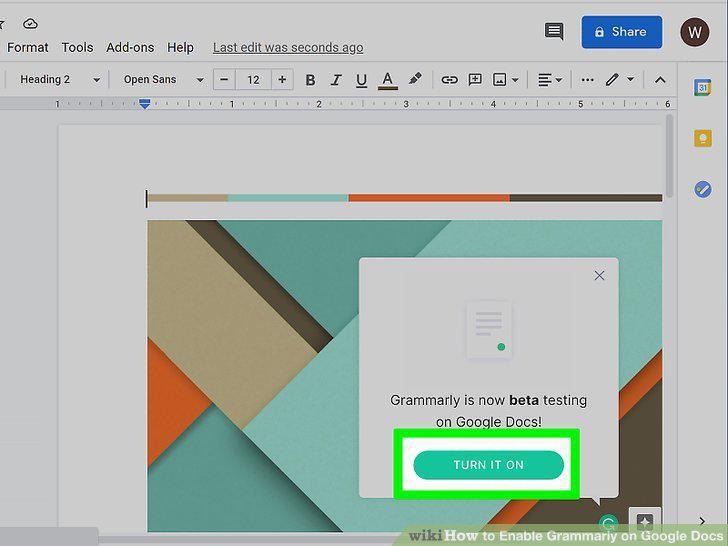This screenshot has width=728, height=546.
Task: Click the cloud document status icon
Action: click(30, 24)
